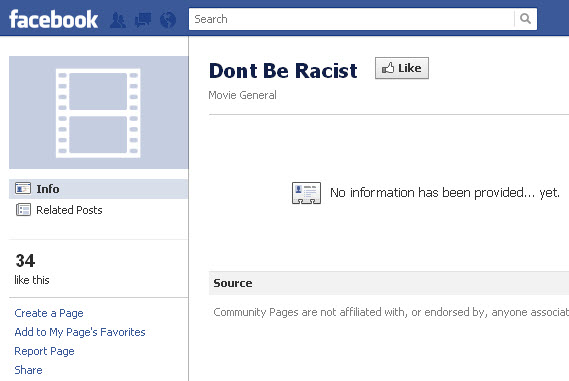Click 'No information has been provided' message
This screenshot has width=569, height=381.
[x=445, y=193]
